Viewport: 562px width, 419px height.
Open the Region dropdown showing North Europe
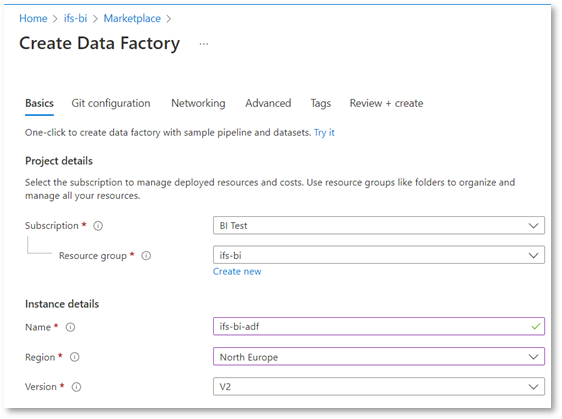click(379, 357)
